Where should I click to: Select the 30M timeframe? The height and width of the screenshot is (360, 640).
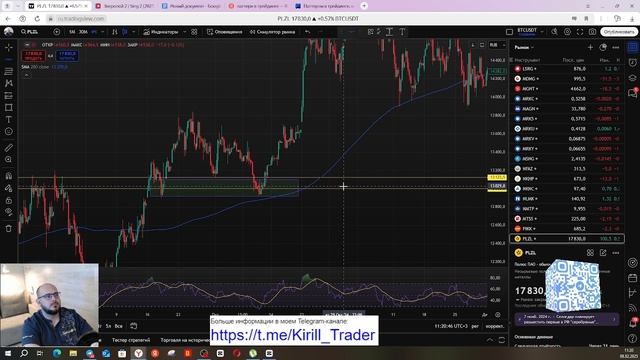[x=83, y=32]
